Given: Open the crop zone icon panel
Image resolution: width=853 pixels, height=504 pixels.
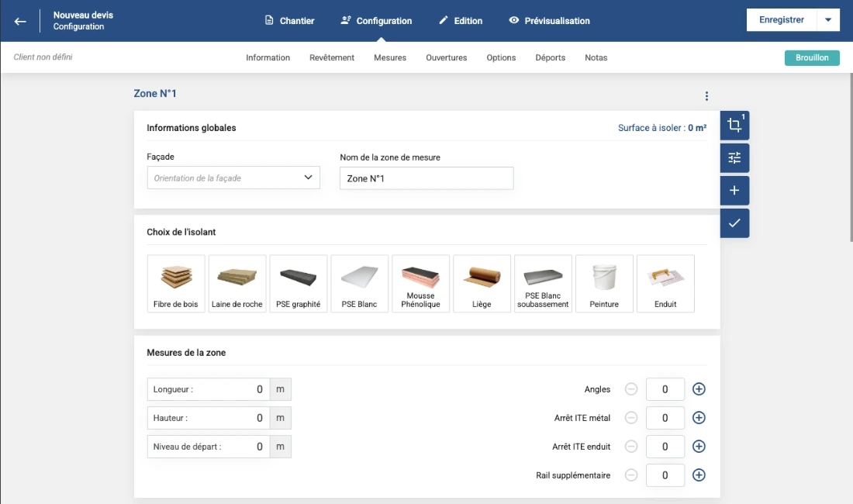Looking at the screenshot, I should point(734,126).
